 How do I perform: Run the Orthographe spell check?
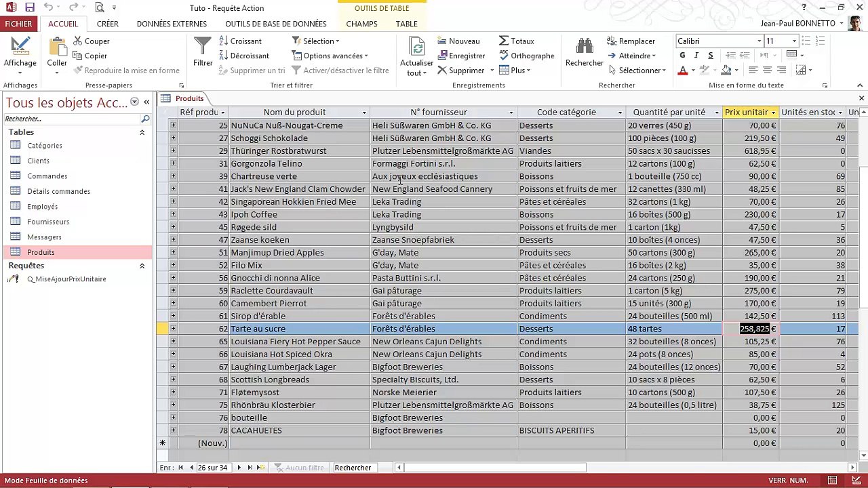click(527, 56)
